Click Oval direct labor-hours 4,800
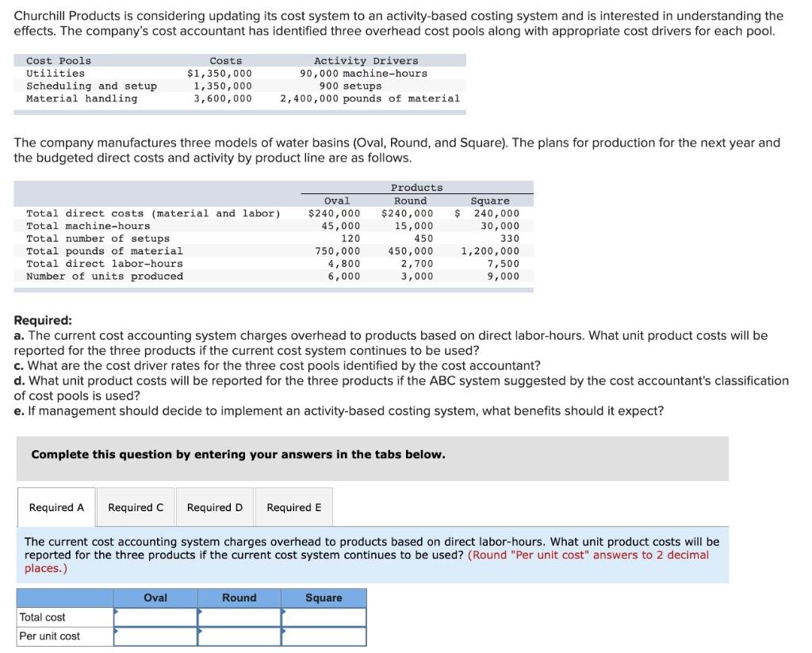This screenshot has width=812, height=653. tap(344, 263)
